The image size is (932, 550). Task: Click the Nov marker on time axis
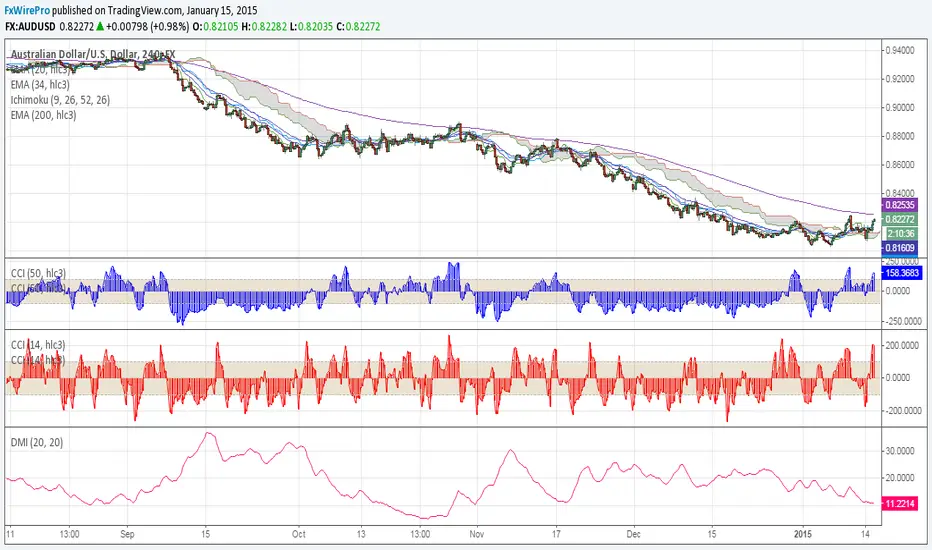click(477, 534)
